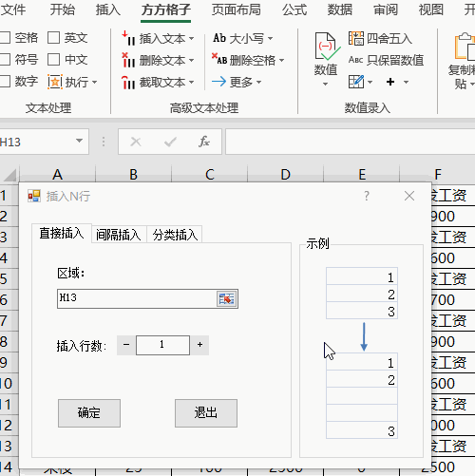Switch to the 公式 ribbon tab
This screenshot has width=475, height=476.
pos(294,10)
